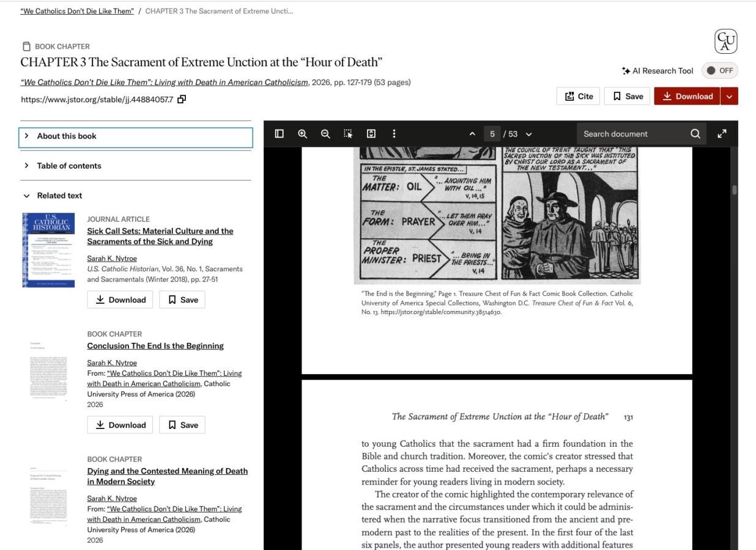Click the page number field showing 5
This screenshot has width=756, height=550.
[x=492, y=134]
